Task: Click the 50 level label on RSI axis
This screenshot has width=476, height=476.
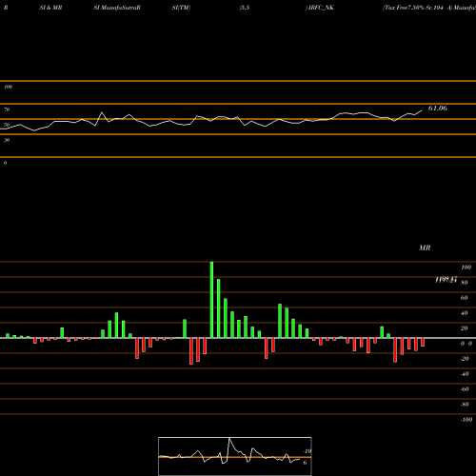Action: [x=7, y=125]
